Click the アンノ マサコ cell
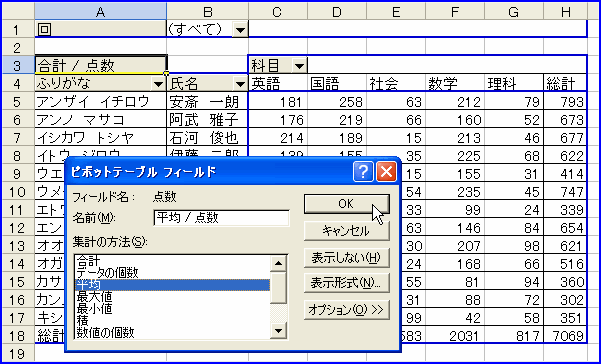Image resolution: width=601 pixels, height=364 pixels. point(100,120)
